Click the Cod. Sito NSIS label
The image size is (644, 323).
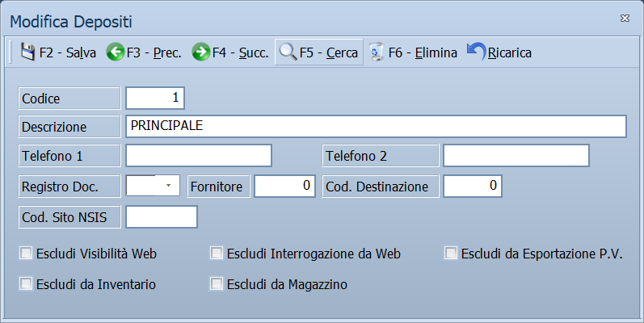tap(69, 216)
